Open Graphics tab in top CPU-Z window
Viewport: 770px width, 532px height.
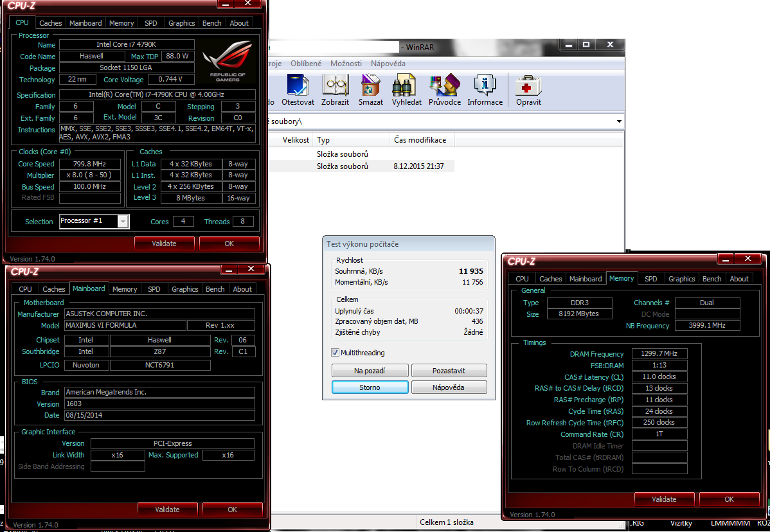pyautogui.click(x=182, y=23)
